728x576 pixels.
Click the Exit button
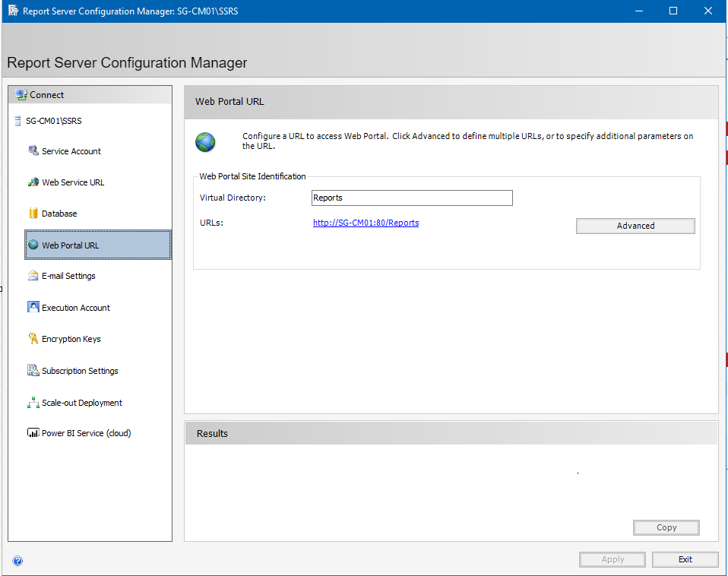(685, 559)
